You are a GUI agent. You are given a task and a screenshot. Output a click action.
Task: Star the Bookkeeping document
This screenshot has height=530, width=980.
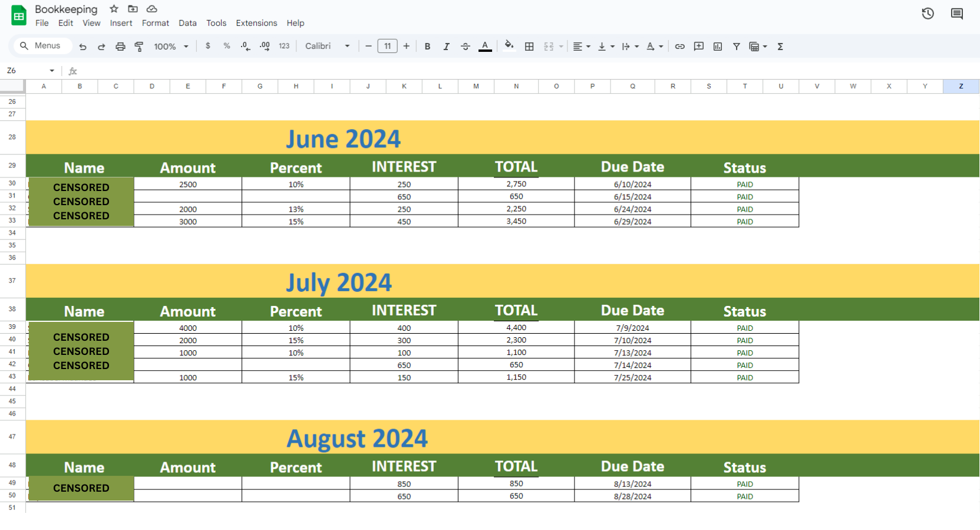[114, 9]
